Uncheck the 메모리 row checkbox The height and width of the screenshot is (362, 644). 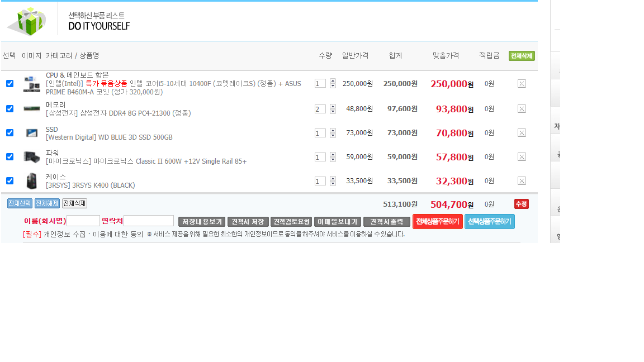[10, 109]
